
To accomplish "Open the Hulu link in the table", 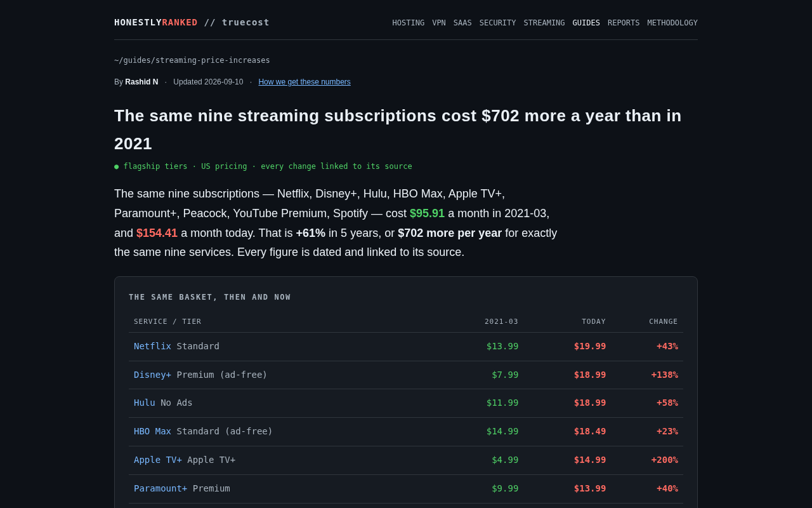I will tap(145, 403).
